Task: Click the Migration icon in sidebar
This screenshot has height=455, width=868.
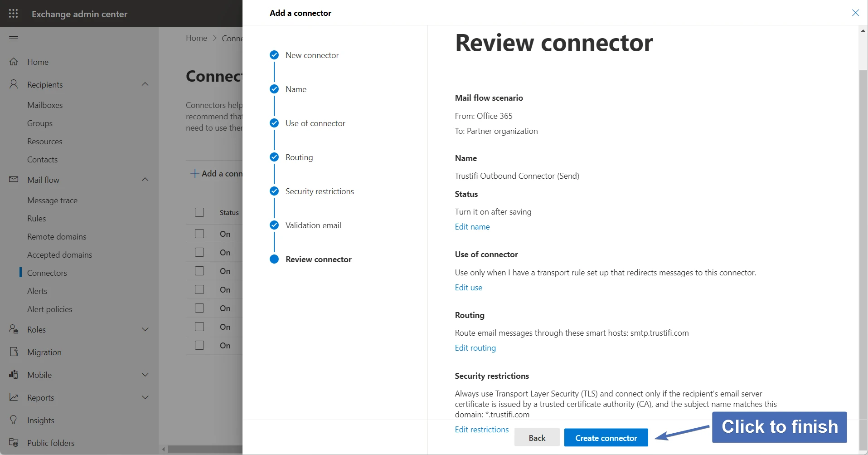Action: (14, 352)
